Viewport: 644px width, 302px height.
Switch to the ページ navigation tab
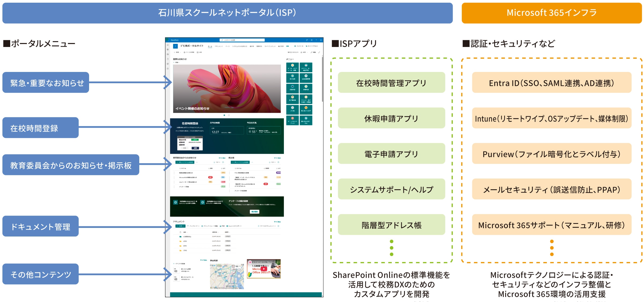pyautogui.click(x=228, y=46)
